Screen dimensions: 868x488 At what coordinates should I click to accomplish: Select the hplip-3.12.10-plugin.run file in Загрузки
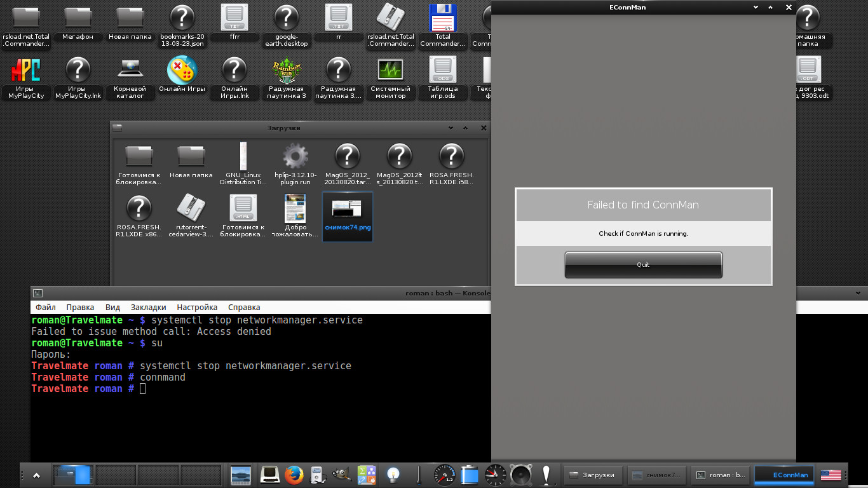(x=295, y=165)
